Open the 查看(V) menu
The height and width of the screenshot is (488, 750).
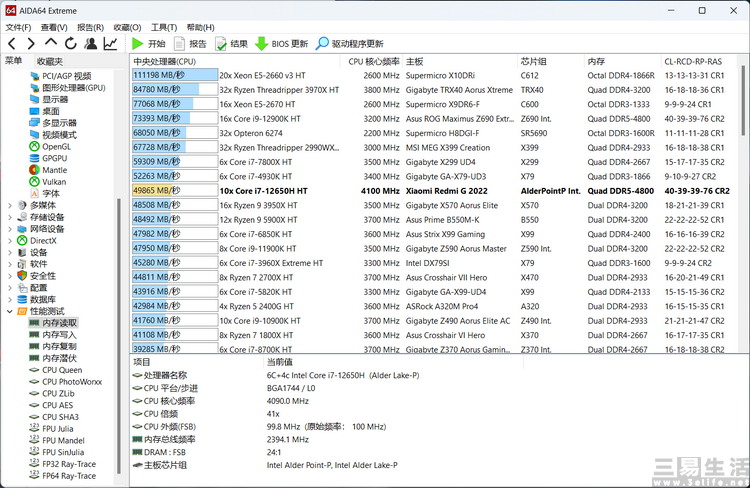coord(54,27)
